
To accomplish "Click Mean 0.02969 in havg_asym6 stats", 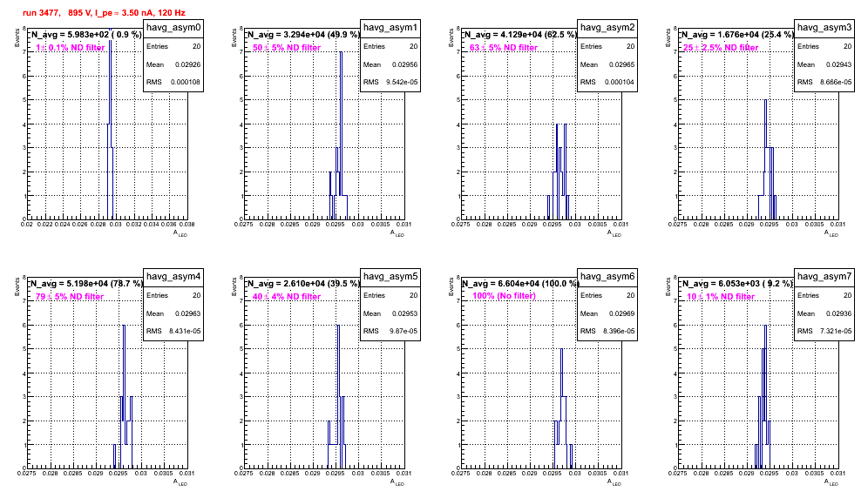I will pos(607,313).
